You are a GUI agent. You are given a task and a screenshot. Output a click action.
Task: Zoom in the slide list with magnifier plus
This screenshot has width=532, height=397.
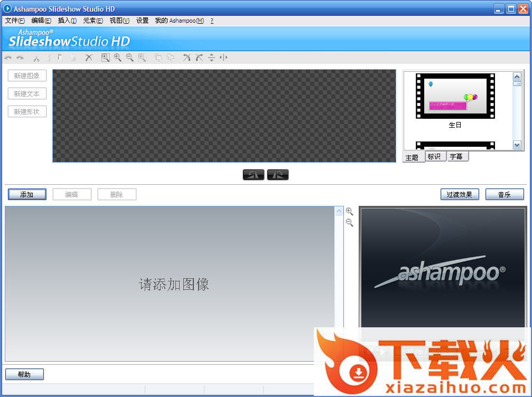tap(349, 212)
